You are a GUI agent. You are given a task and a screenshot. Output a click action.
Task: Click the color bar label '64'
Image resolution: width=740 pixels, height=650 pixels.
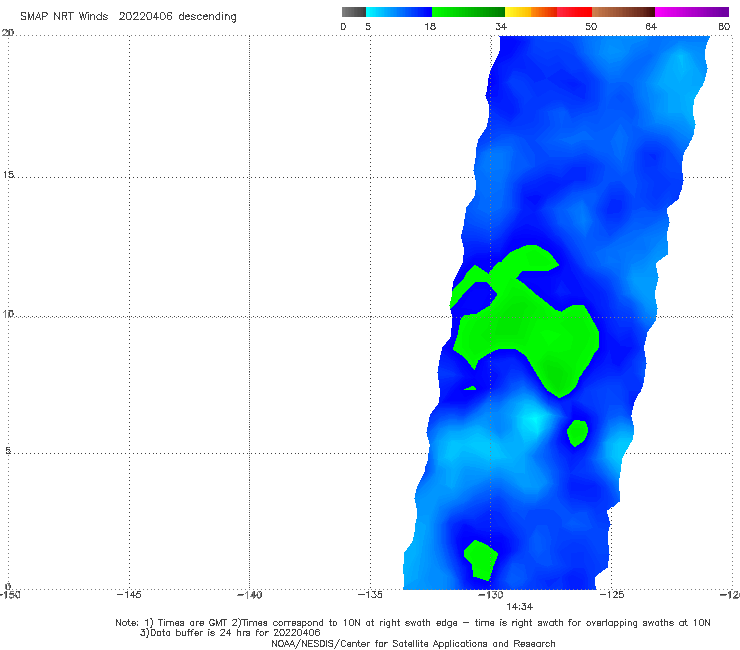pos(651,27)
